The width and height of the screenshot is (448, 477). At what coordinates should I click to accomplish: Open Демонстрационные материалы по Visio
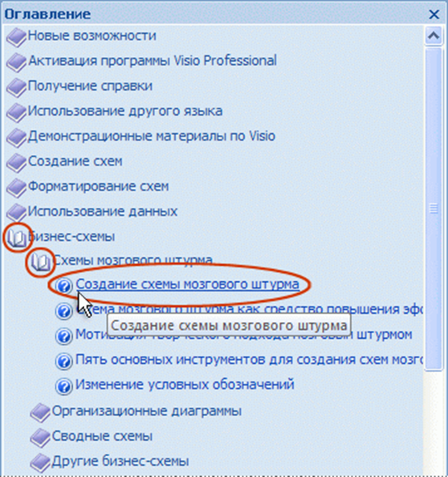(152, 136)
